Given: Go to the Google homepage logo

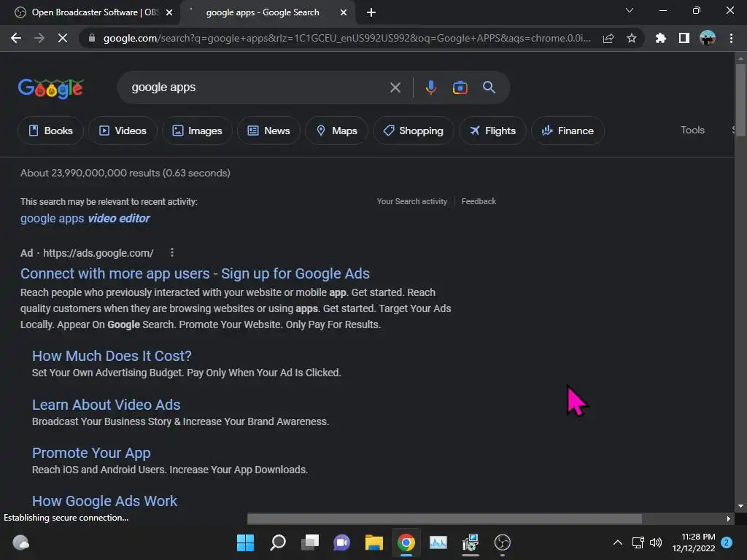Looking at the screenshot, I should 51,88.
